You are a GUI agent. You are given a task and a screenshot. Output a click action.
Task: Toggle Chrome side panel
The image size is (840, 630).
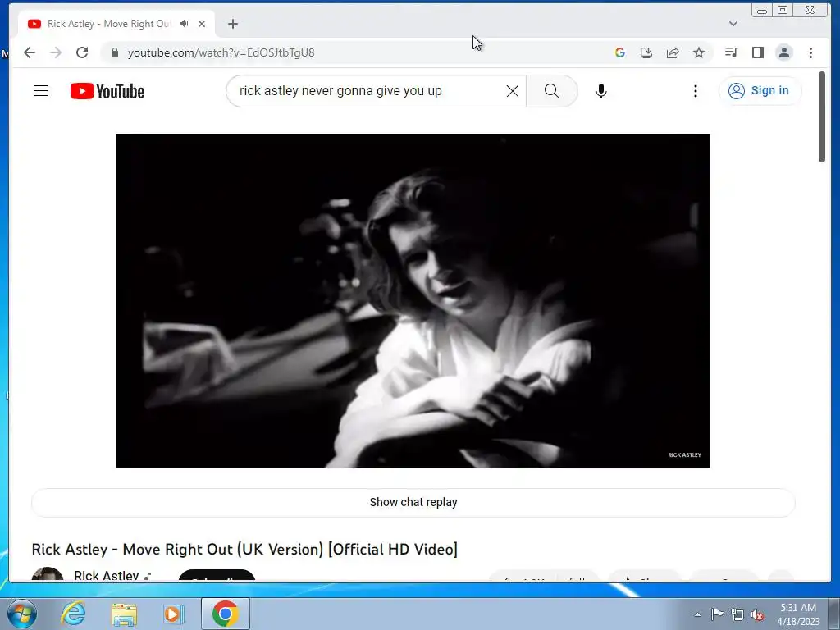(x=757, y=52)
